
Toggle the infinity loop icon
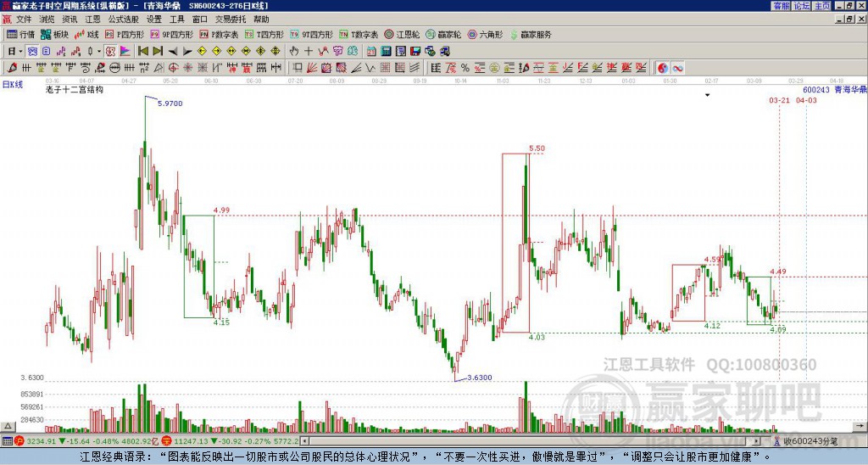click(677, 68)
